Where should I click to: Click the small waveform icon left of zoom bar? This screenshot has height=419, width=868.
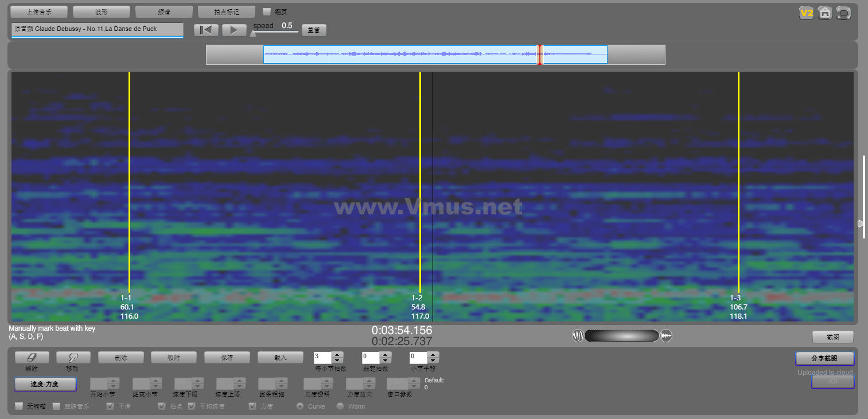[x=578, y=336]
